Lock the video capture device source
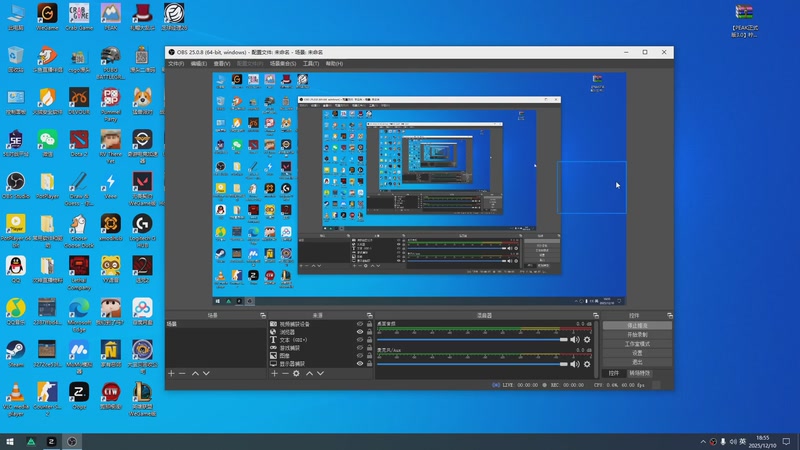 point(369,324)
